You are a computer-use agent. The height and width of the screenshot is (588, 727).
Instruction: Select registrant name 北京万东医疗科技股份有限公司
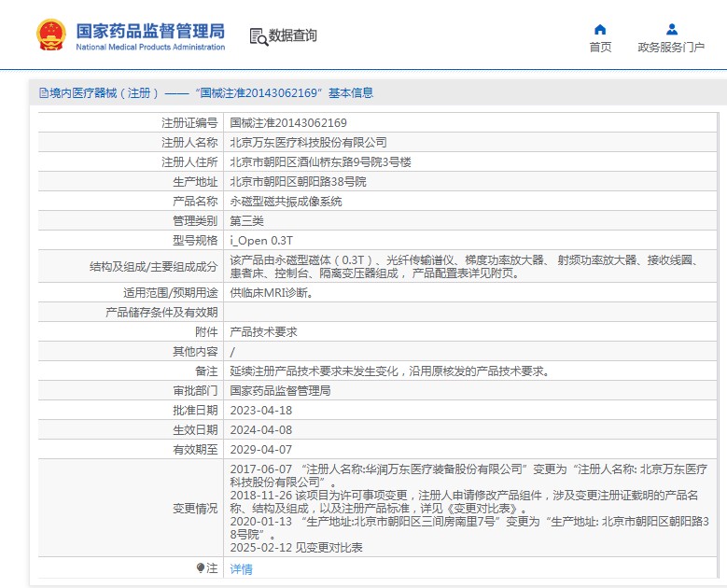[308, 143]
